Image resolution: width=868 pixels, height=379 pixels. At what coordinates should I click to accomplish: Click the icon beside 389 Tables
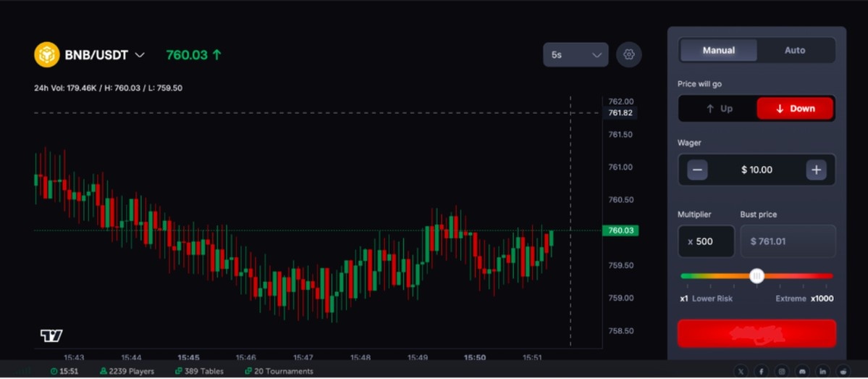[178, 371]
